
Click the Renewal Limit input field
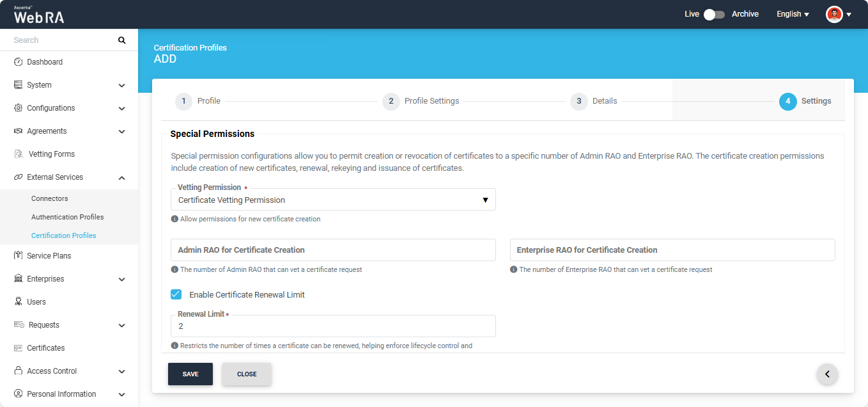[x=333, y=326]
